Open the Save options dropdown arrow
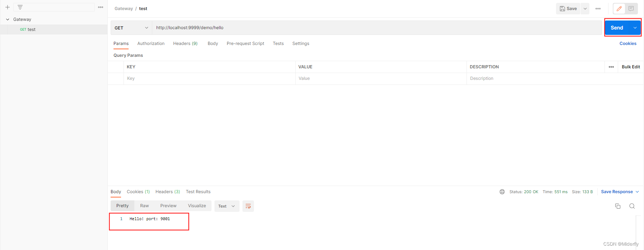The image size is (644, 250). [x=585, y=9]
